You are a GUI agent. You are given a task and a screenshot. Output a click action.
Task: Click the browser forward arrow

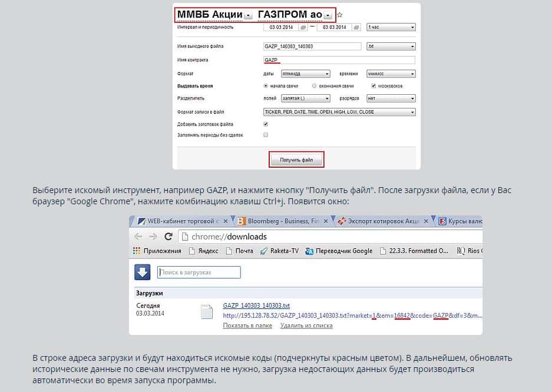point(153,237)
